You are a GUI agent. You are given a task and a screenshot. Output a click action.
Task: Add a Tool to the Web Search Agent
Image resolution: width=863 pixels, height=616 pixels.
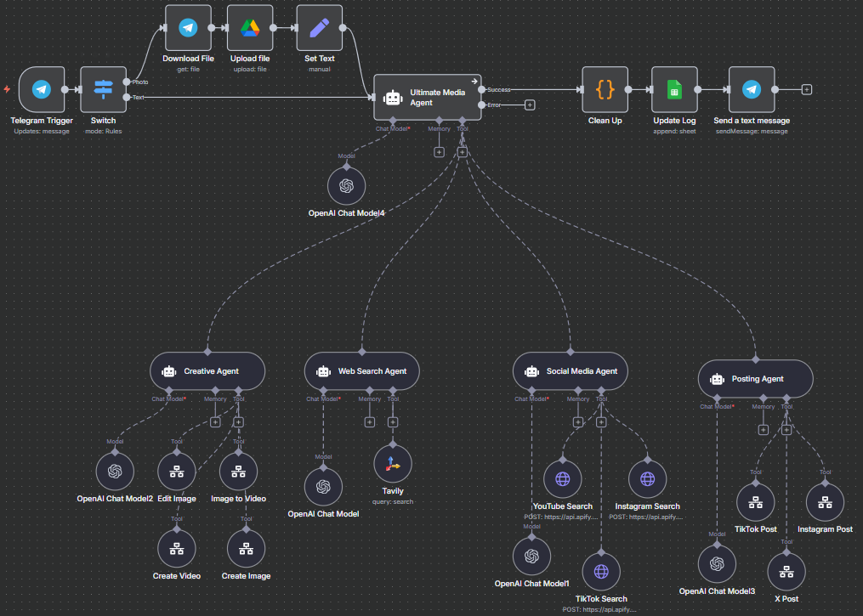(393, 421)
